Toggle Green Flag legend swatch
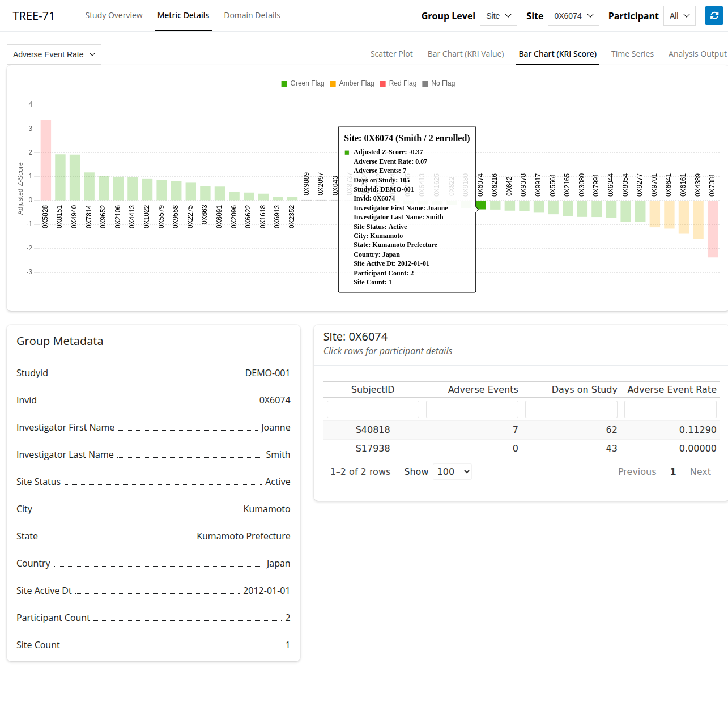728x702 pixels. pyautogui.click(x=284, y=84)
